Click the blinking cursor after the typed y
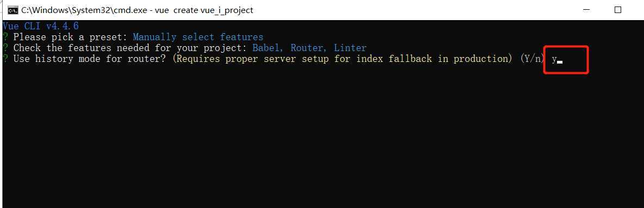 pyautogui.click(x=560, y=62)
